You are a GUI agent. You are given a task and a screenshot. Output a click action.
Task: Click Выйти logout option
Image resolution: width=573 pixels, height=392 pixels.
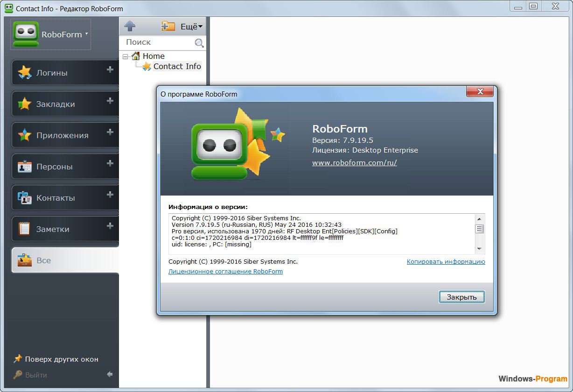point(30,375)
